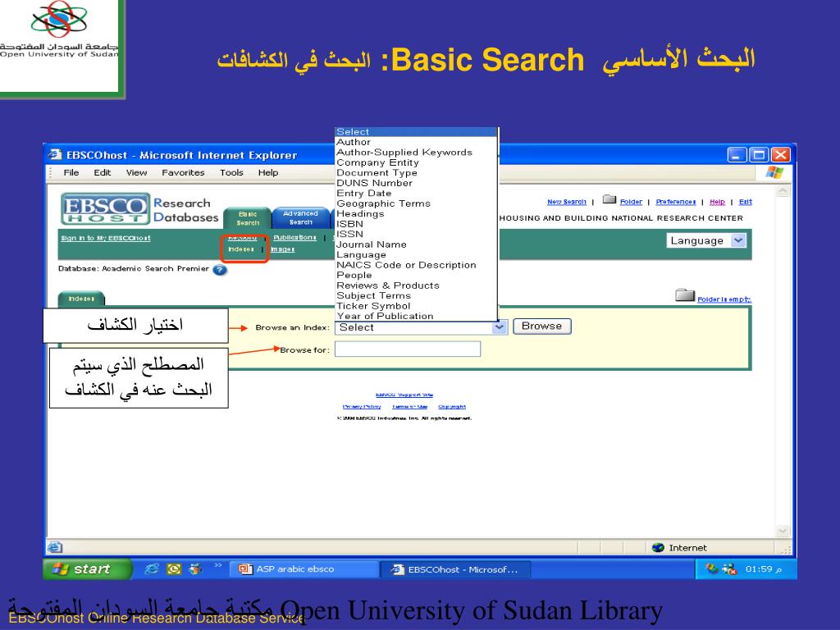Screen dimensions: 840x630
Task: Switch to ASP arabic ebsco taskbar window
Action: coord(304,569)
